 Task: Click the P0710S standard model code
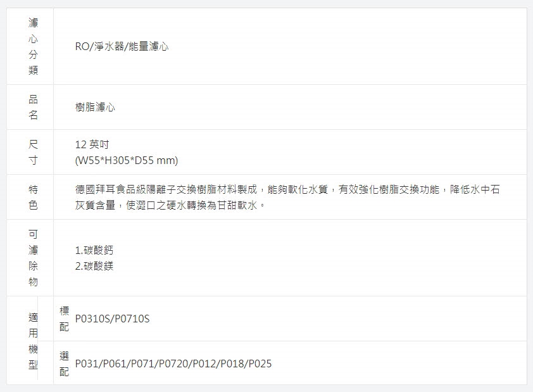(131, 319)
